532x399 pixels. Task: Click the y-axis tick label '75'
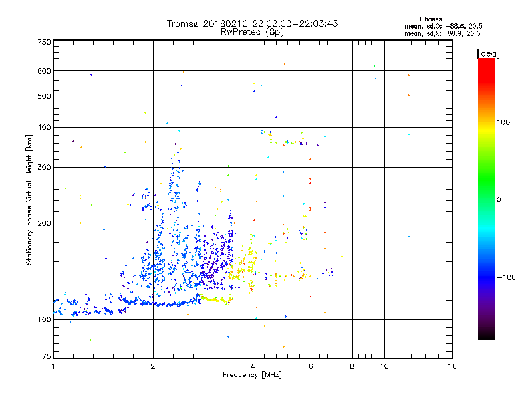pyautogui.click(x=47, y=356)
